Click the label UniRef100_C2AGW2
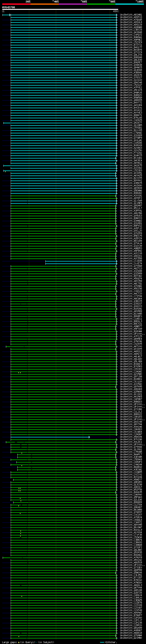Image resolution: width=146 pixels, height=644 pixels. [131, 371]
